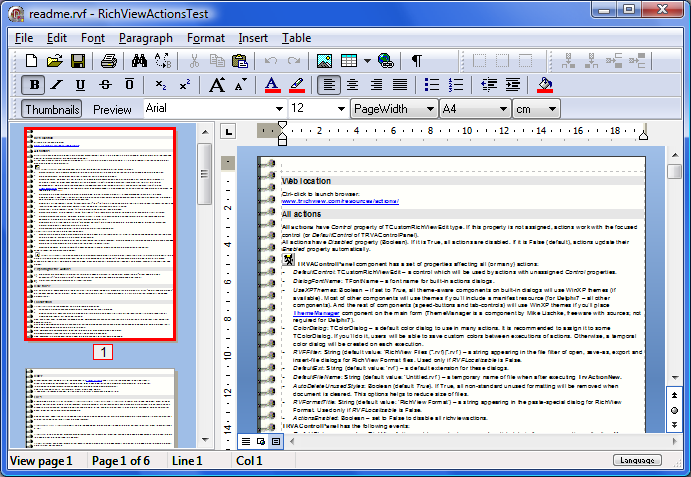
Task: Insert a picture using image icon
Action: coord(324,61)
